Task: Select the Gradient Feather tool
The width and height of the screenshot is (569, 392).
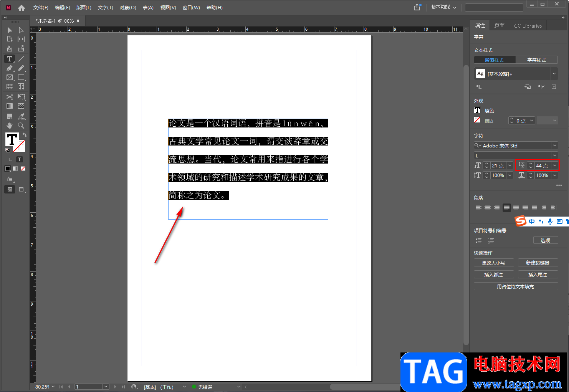Action: click(21, 106)
